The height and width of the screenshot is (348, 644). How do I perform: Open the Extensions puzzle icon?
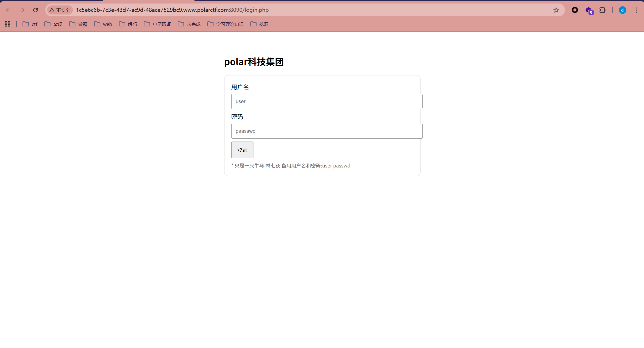pyautogui.click(x=602, y=10)
